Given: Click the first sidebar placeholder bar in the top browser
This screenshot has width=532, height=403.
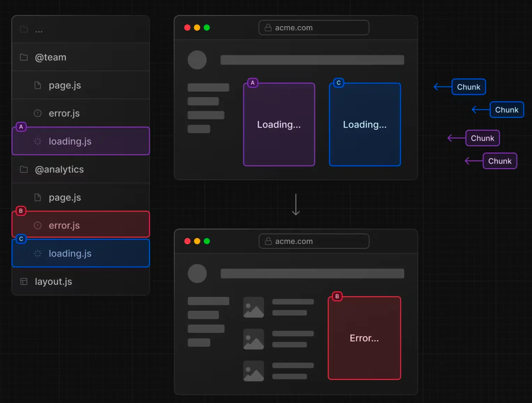Looking at the screenshot, I should [x=208, y=87].
